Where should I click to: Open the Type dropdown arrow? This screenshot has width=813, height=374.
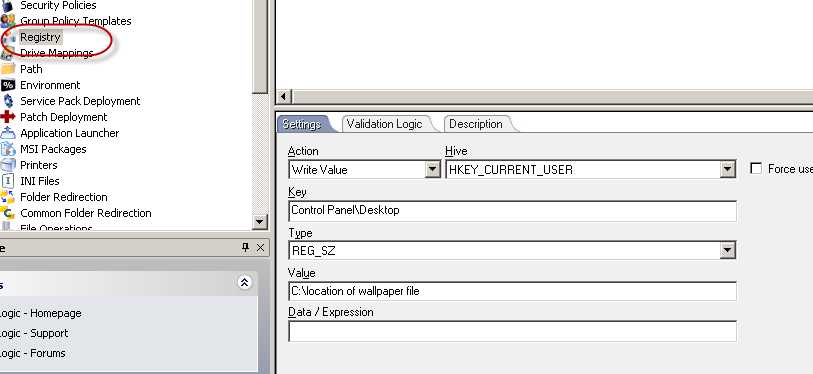coord(728,251)
